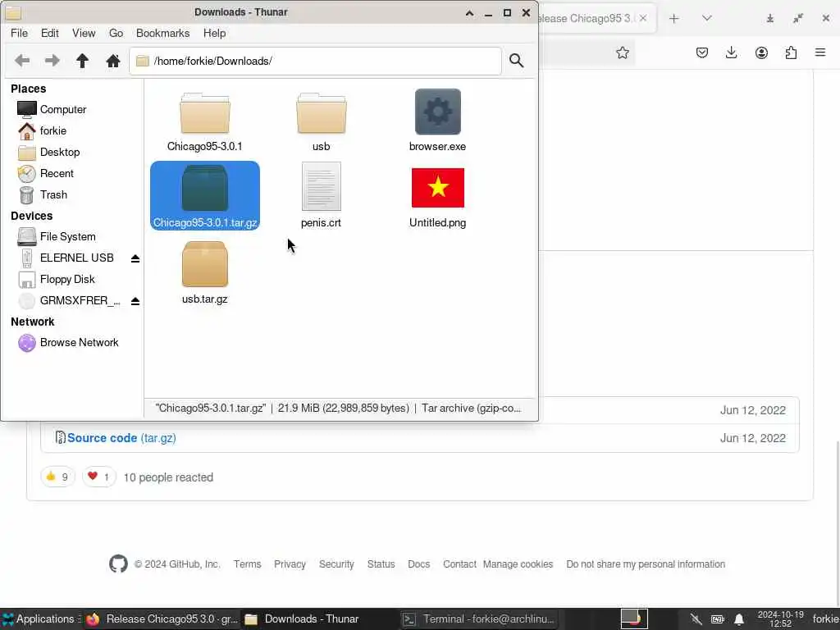Open the Firefox account icon

pyautogui.click(x=761, y=52)
